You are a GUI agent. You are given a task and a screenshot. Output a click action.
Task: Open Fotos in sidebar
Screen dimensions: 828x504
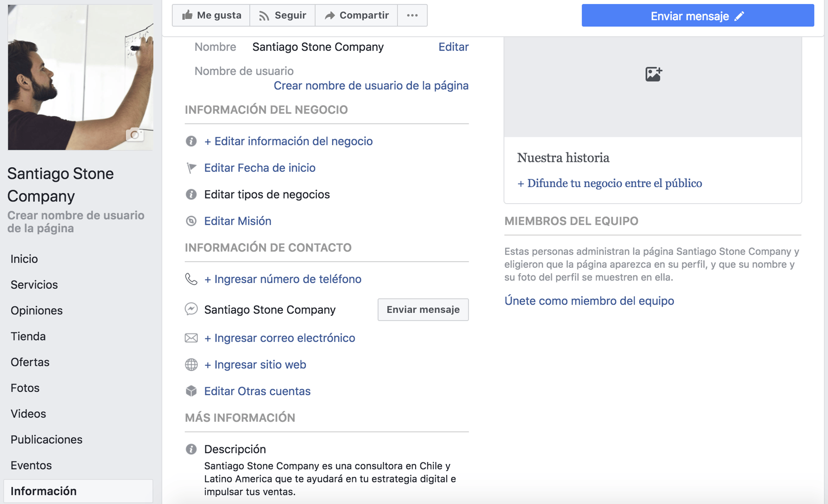pyautogui.click(x=25, y=388)
